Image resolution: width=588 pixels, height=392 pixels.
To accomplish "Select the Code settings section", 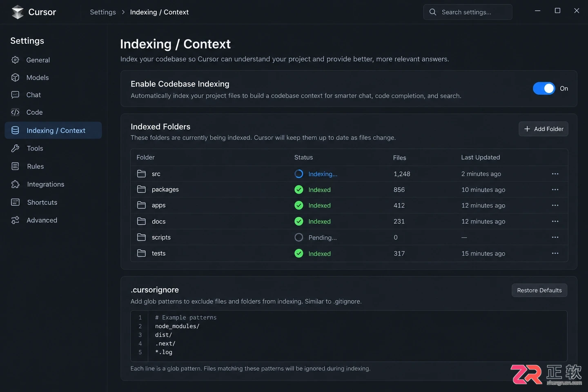I will tap(53, 112).
